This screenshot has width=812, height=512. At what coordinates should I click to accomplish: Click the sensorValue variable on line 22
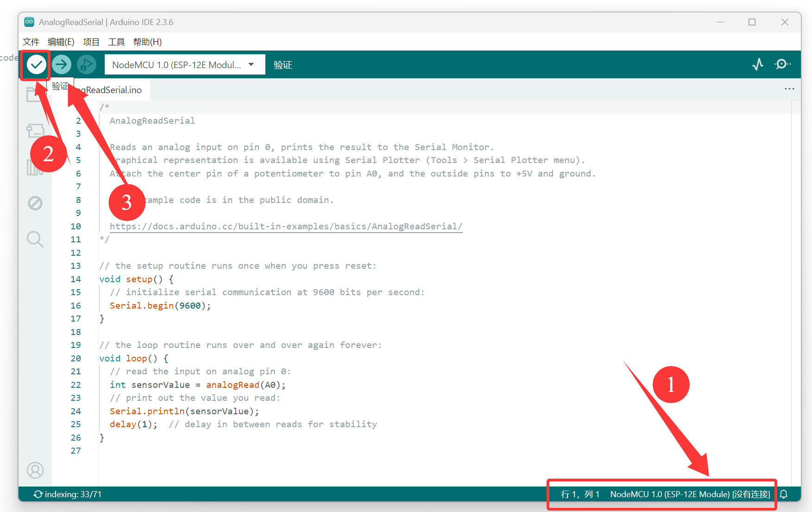pyautogui.click(x=160, y=385)
